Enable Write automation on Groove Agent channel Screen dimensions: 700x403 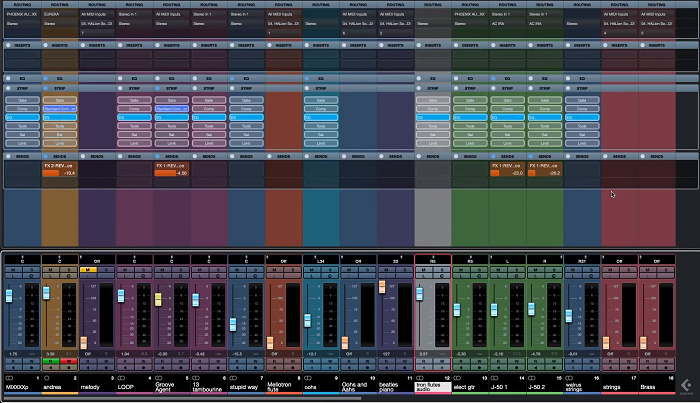[x=181, y=361]
